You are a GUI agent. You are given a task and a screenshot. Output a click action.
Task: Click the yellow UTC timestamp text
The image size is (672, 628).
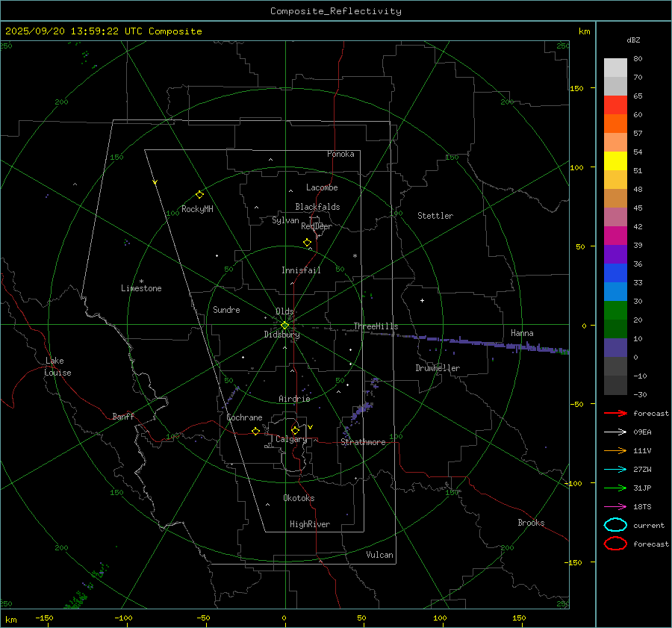click(x=103, y=31)
